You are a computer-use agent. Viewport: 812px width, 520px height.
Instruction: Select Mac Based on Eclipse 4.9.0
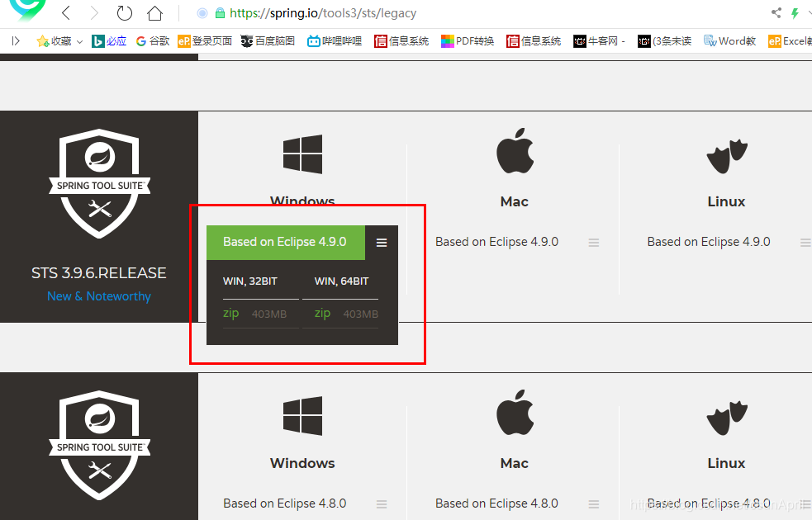pyautogui.click(x=496, y=242)
